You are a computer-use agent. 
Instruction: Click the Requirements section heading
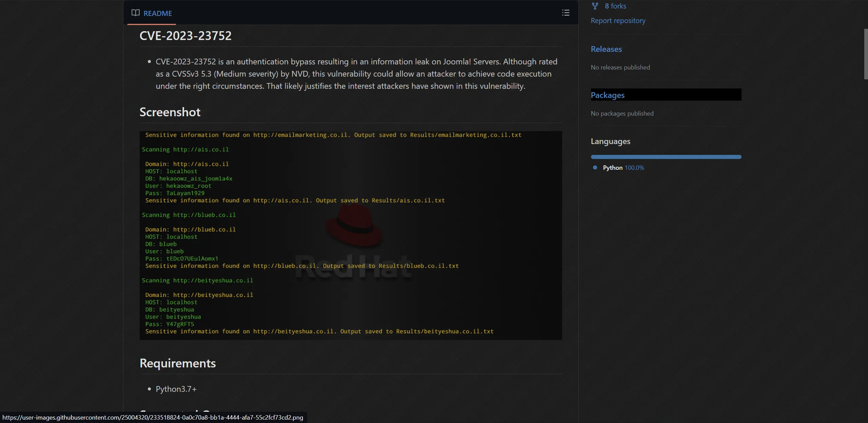coord(178,363)
